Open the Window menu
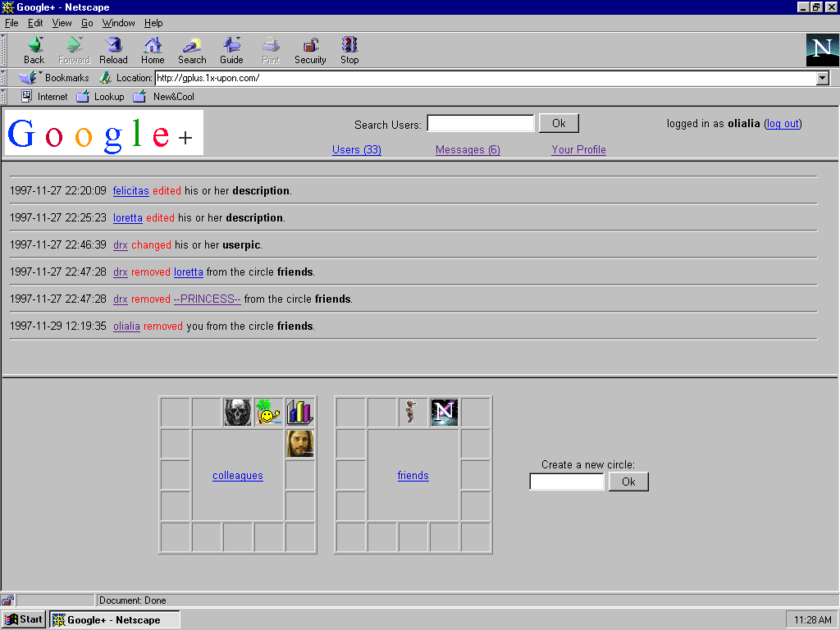 [x=119, y=23]
